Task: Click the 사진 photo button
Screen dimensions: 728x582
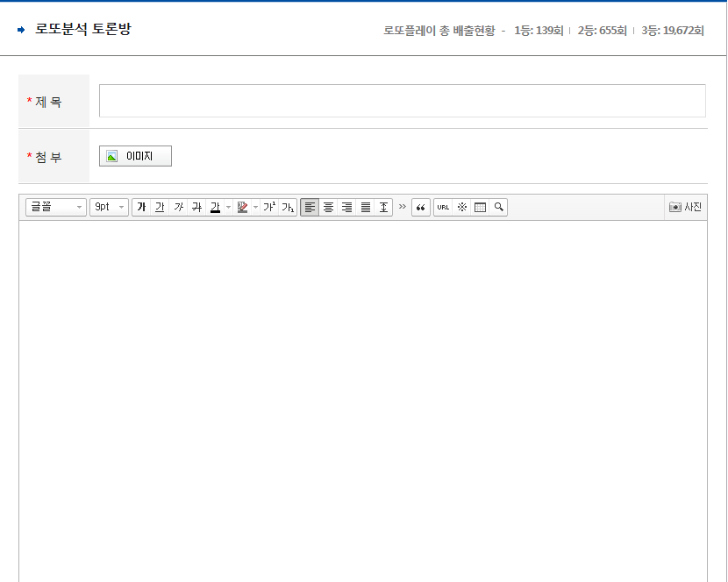Action: [685, 208]
